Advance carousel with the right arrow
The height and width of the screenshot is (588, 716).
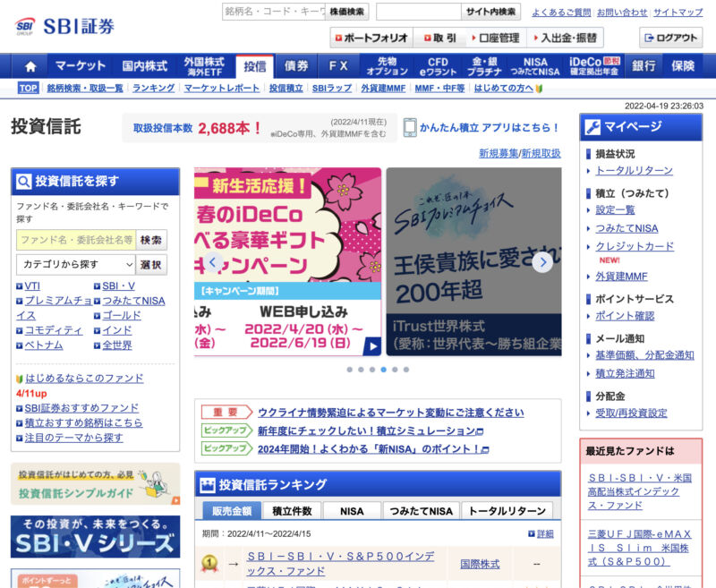pyautogui.click(x=542, y=262)
